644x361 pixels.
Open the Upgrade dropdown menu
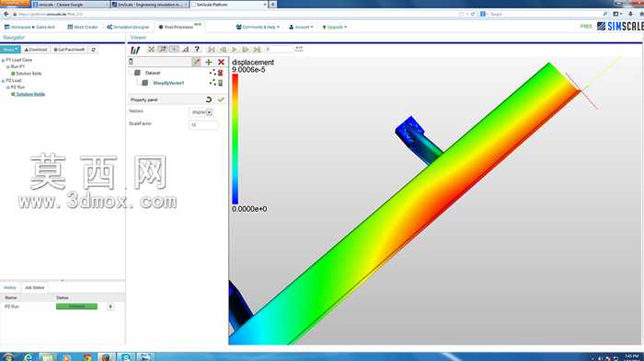pos(335,27)
